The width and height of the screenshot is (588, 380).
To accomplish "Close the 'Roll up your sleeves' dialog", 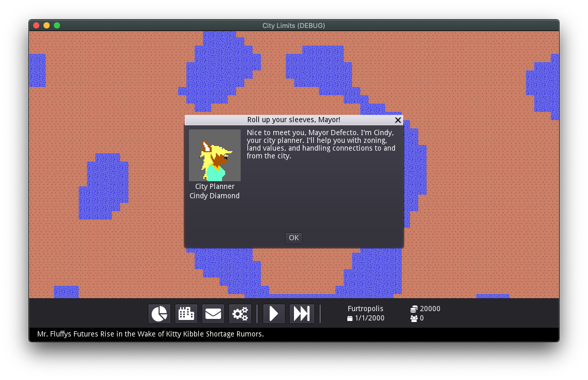I will tap(398, 120).
